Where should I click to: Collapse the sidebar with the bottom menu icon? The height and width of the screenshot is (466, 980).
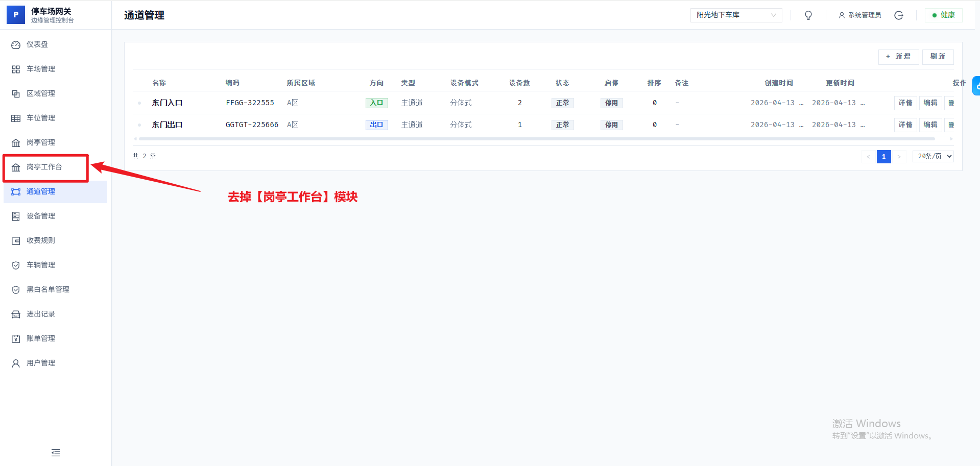click(x=56, y=453)
